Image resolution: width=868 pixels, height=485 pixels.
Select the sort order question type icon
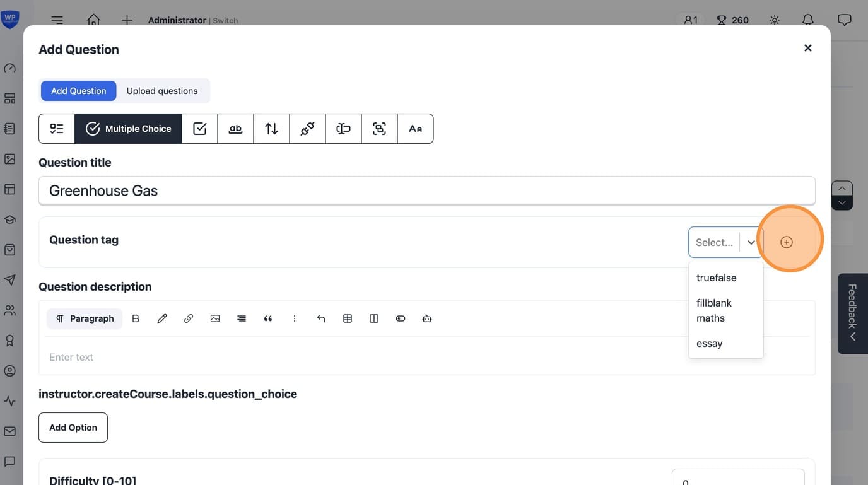[271, 129]
